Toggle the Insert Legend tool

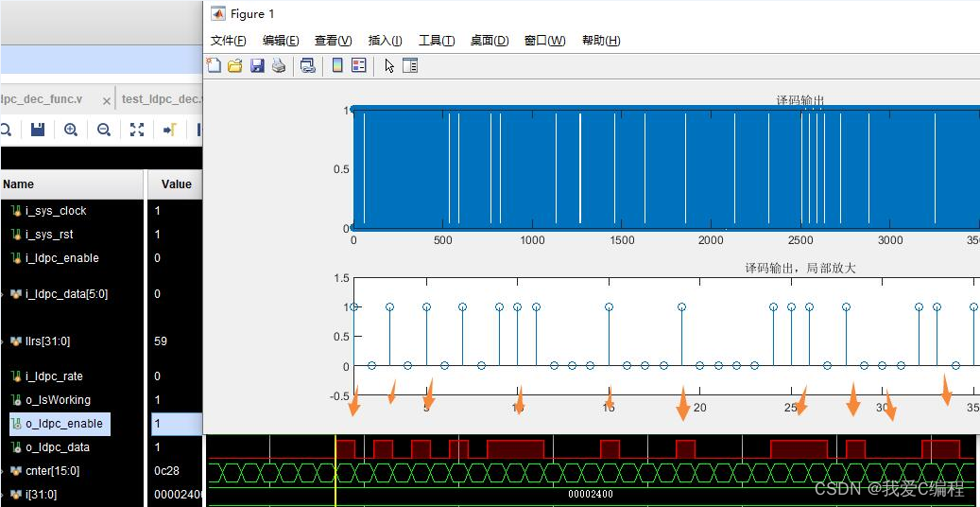(359, 66)
